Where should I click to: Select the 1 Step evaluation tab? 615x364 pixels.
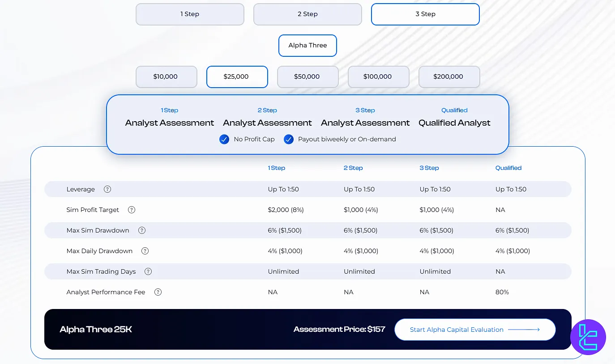tap(190, 14)
